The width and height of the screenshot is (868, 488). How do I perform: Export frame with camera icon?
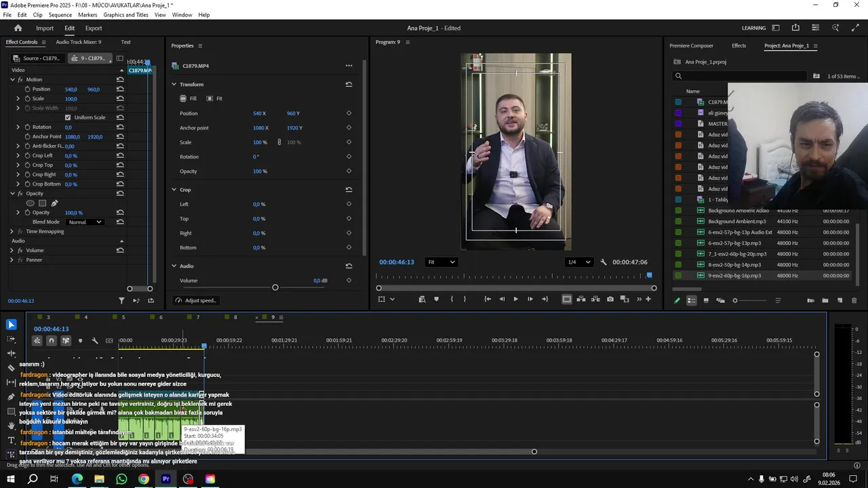tap(610, 299)
